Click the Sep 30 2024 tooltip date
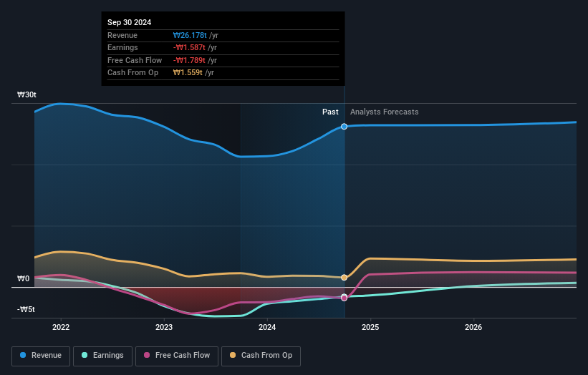This screenshot has width=588, height=375. click(130, 22)
